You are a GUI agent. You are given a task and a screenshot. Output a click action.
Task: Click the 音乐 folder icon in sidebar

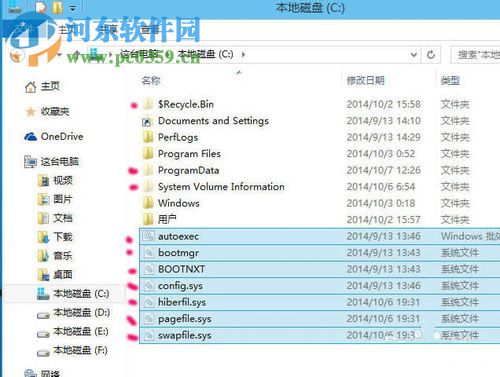[x=43, y=256]
